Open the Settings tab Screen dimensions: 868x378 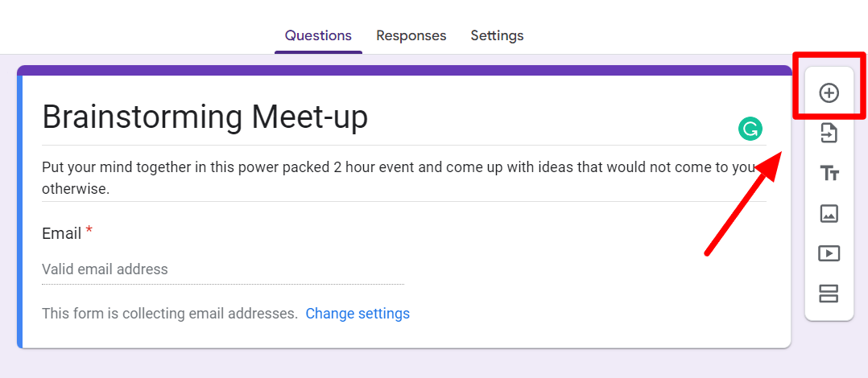coord(497,35)
